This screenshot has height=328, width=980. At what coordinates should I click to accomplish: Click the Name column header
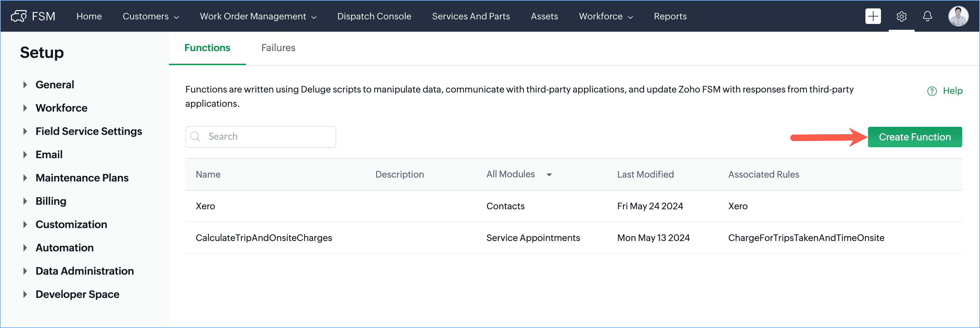(208, 174)
